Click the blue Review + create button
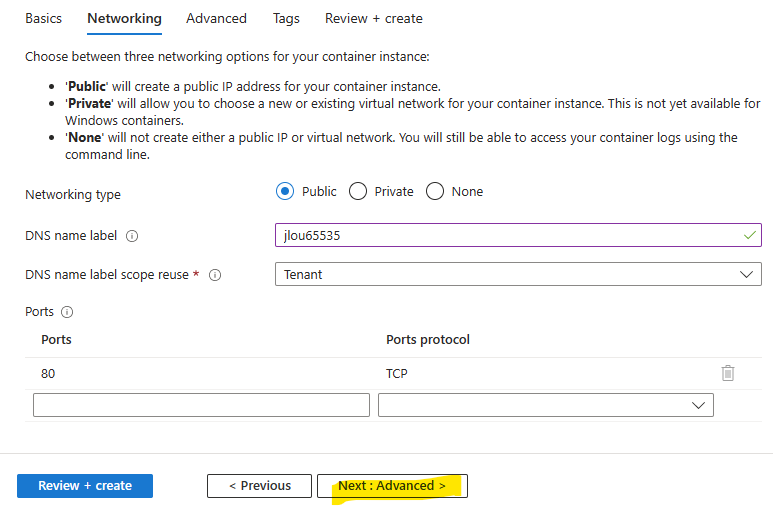 tap(85, 486)
